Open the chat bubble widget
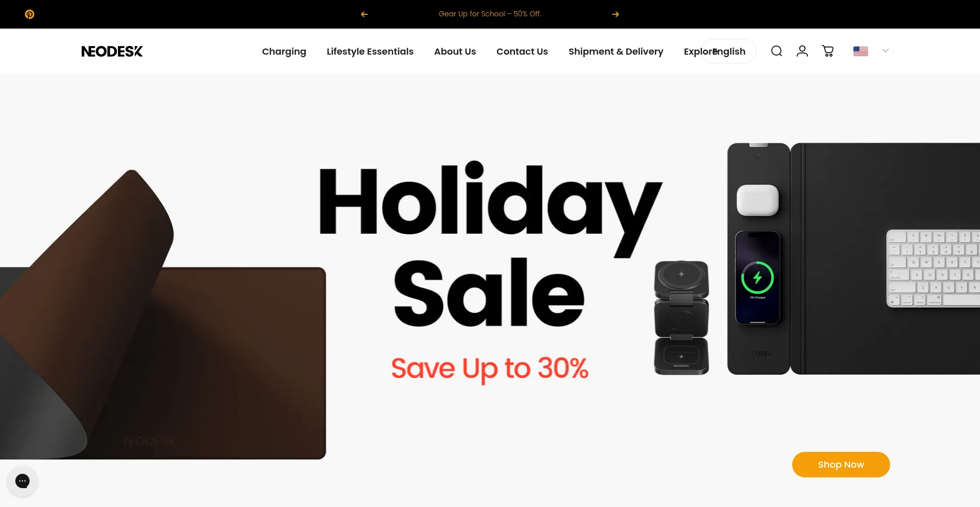 tap(22, 481)
